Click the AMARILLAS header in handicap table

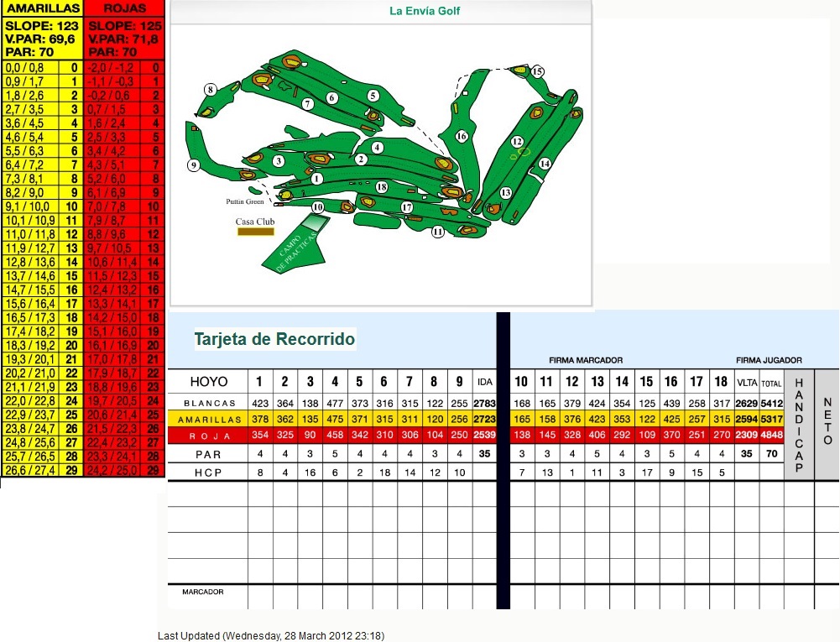[x=43, y=8]
